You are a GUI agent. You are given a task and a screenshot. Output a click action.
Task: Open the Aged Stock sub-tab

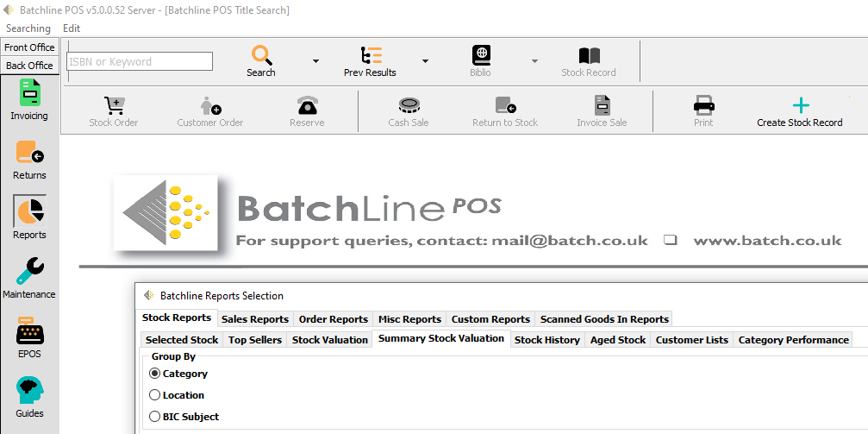(618, 340)
